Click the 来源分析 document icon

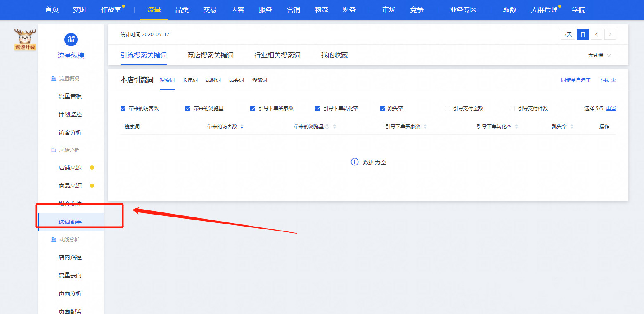click(x=53, y=150)
